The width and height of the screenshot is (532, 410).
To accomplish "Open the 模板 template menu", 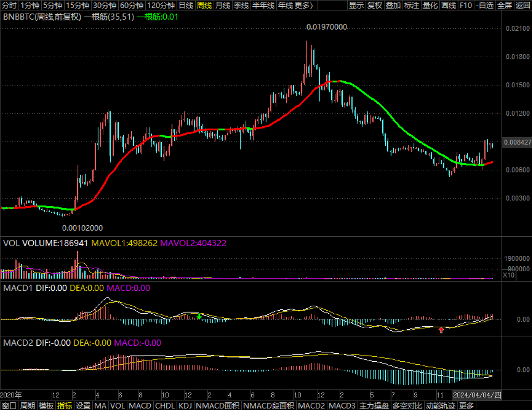I will click(46, 406).
